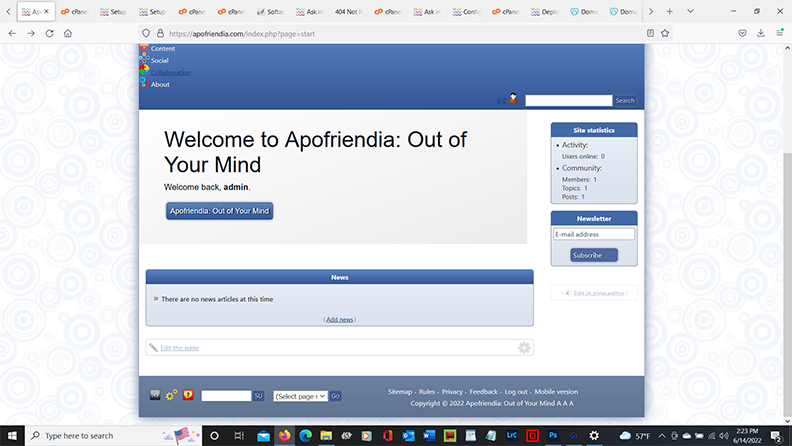Open the Firefox application menu

tap(779, 33)
